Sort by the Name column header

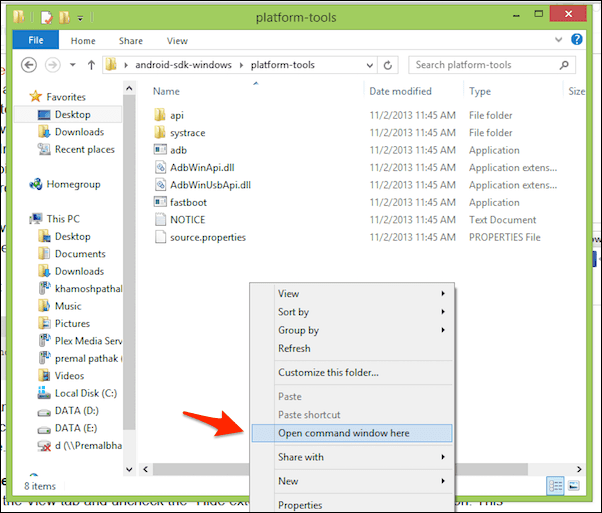tap(166, 91)
